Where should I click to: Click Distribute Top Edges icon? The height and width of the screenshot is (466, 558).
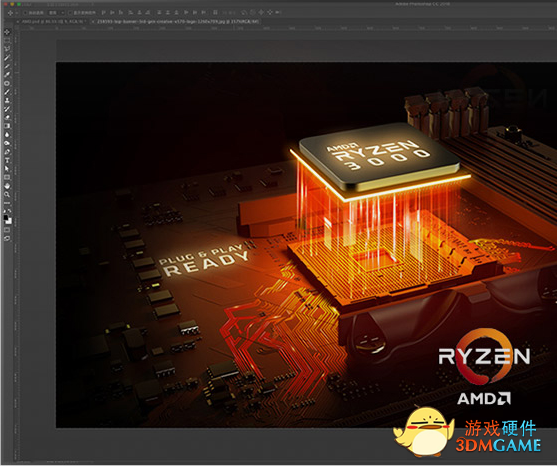159,12
